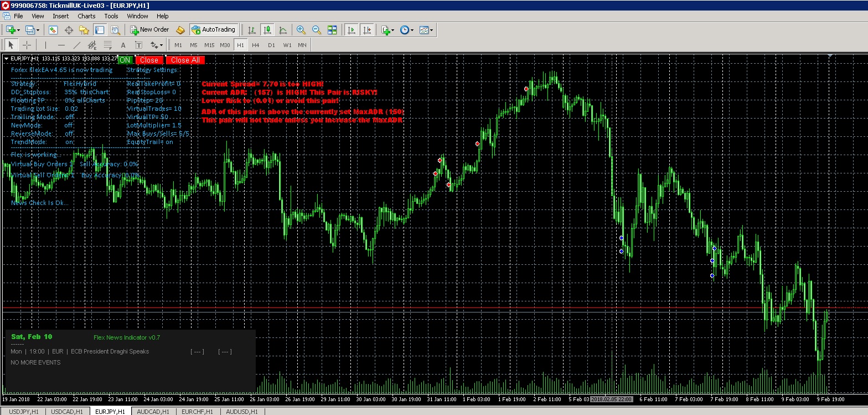
Task: Expand the Indicators list dropdown
Action: coord(392,30)
